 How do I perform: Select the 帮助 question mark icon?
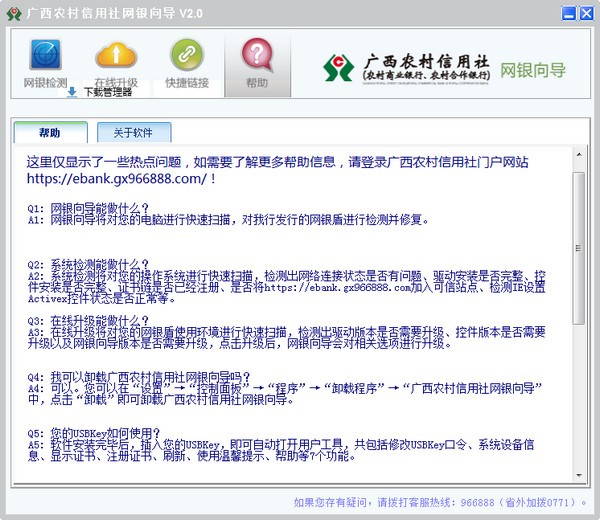[257, 54]
